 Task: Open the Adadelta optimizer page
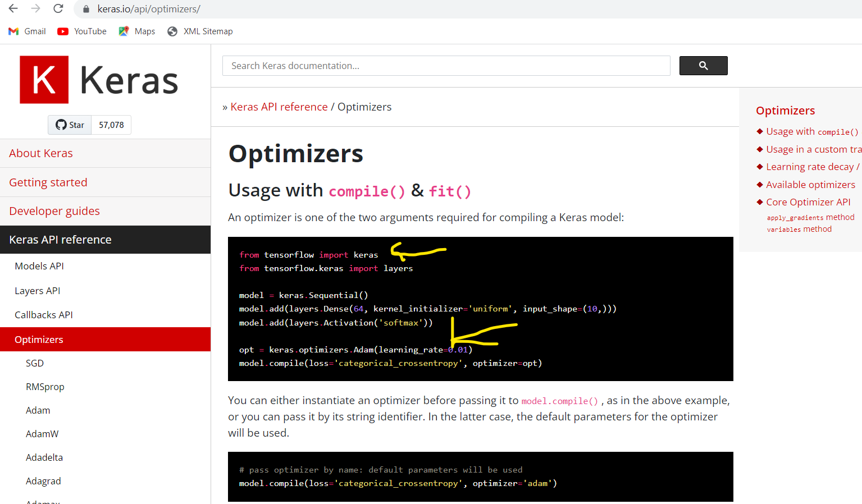pyautogui.click(x=44, y=457)
